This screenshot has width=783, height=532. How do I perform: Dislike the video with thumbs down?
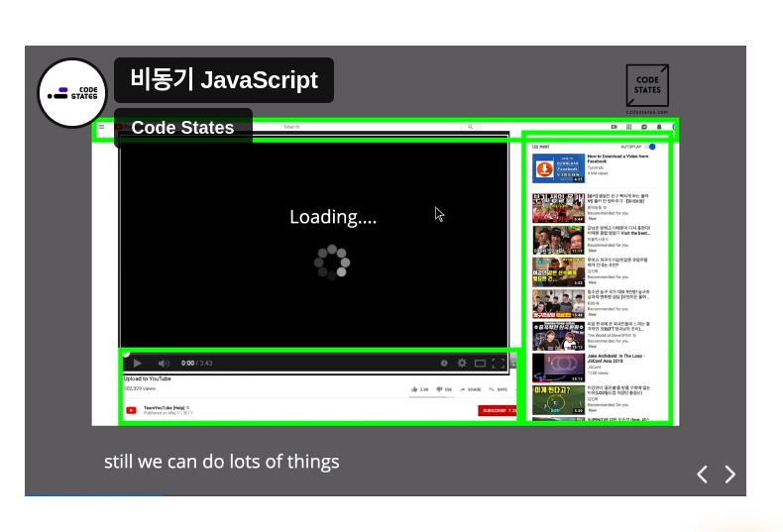(x=444, y=389)
